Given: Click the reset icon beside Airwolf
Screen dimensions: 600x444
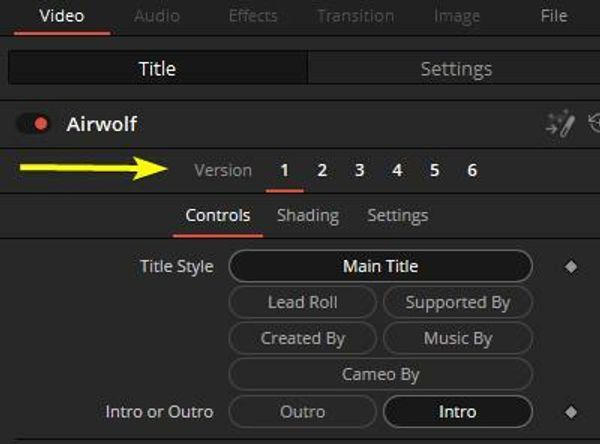Looking at the screenshot, I should (594, 123).
